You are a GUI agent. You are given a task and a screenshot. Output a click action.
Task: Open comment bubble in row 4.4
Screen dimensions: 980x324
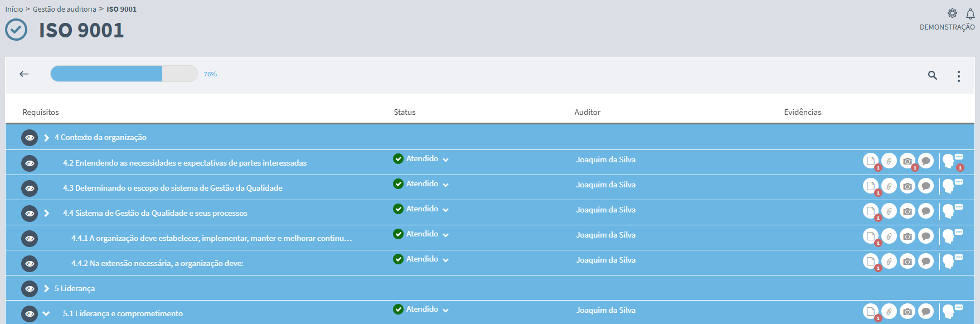click(x=926, y=211)
